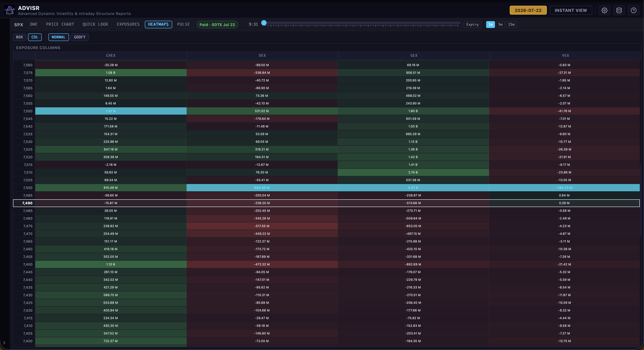Select the HEATMAPS tab
Viewport: 644px width, 350px height.
158,24
